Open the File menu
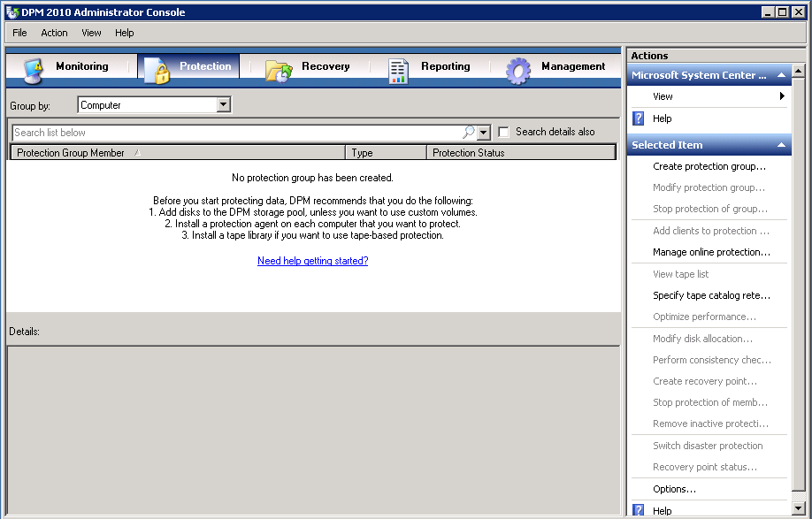This screenshot has height=519, width=812. (19, 33)
